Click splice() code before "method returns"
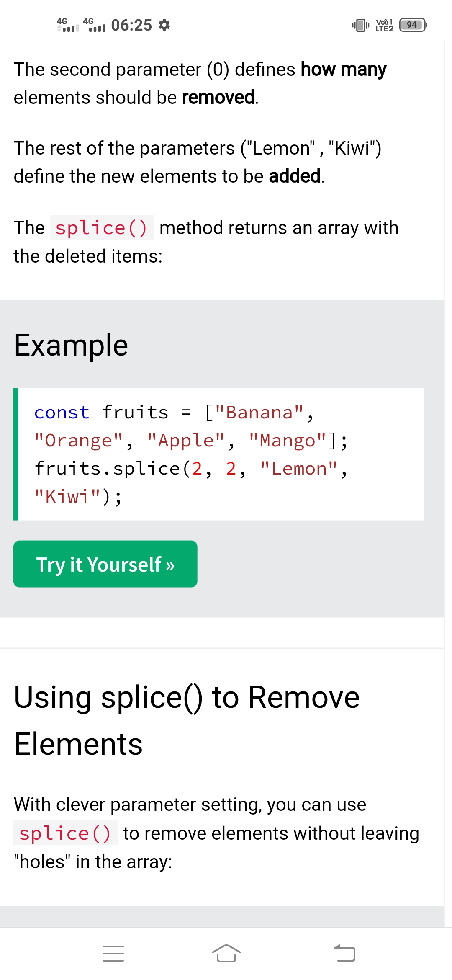Screen dimensions: 452x980 click(x=102, y=228)
